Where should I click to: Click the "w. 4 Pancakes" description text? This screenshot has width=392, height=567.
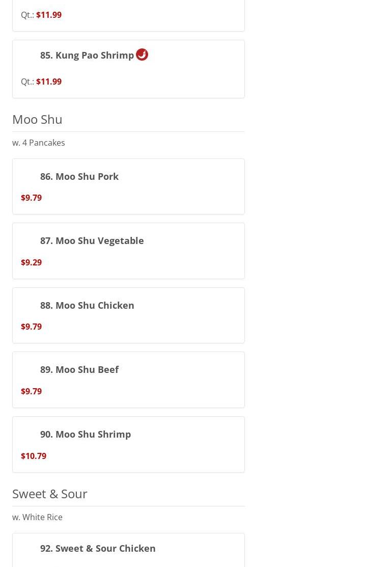point(39,143)
